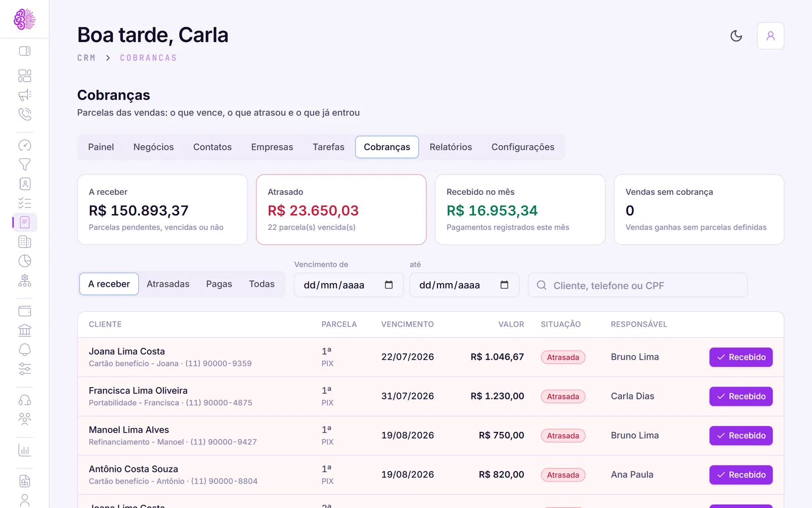Open calendar picker for Vencimento de date
812x508 pixels.
tap(389, 285)
